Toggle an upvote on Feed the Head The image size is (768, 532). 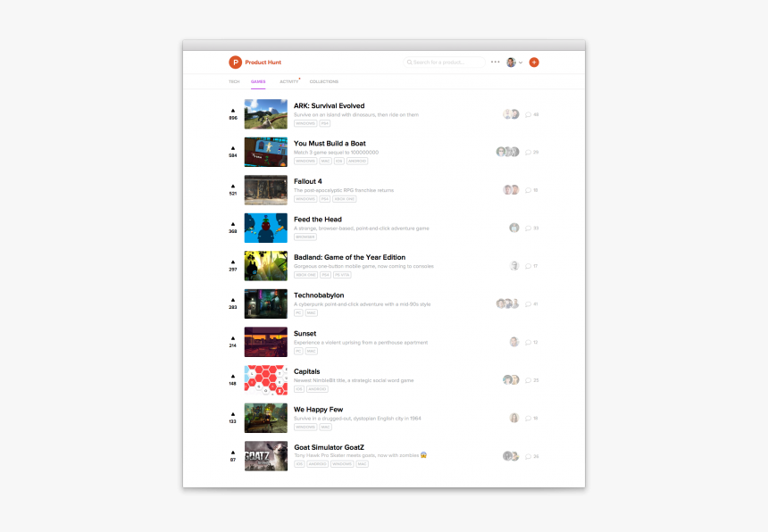coord(232,225)
